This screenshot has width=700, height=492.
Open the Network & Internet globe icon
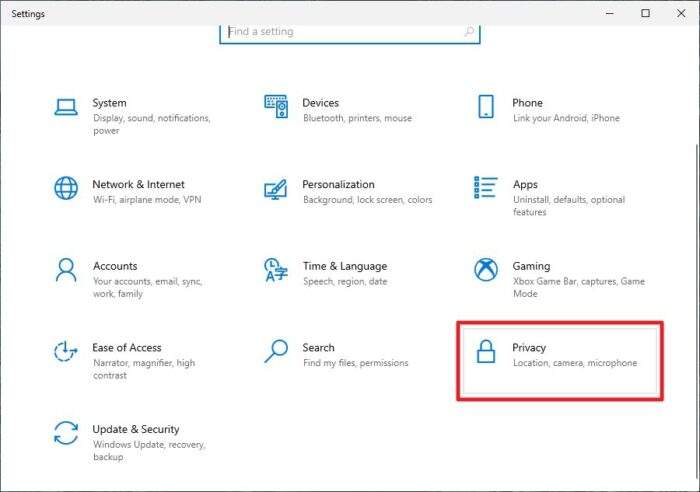(x=66, y=188)
